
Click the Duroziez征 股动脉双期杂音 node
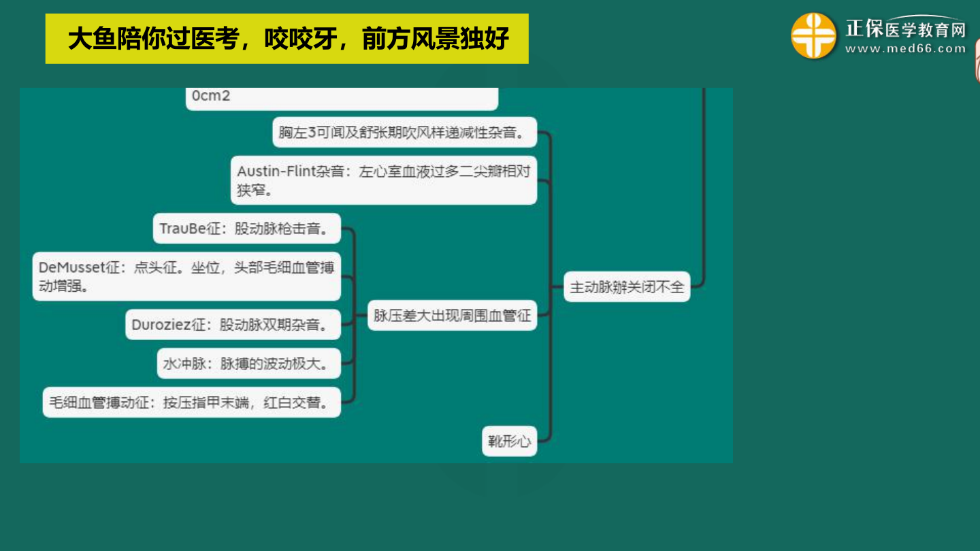click(233, 325)
